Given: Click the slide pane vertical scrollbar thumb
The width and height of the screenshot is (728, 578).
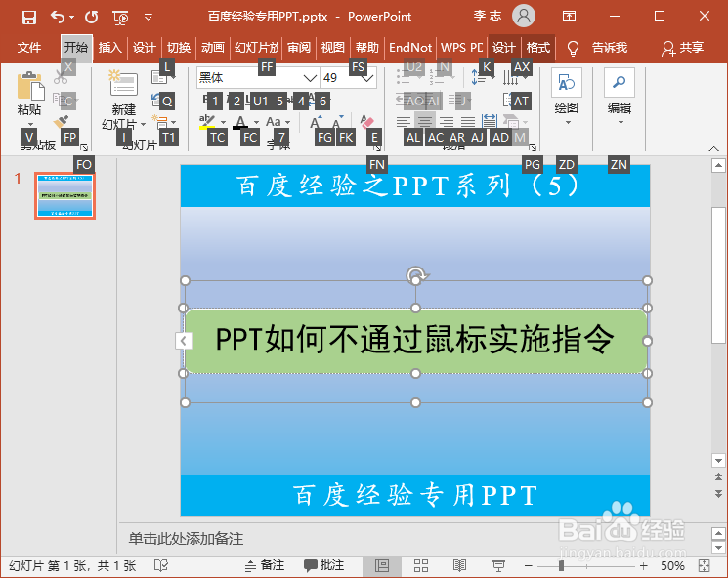Looking at the screenshot, I should click(718, 275).
